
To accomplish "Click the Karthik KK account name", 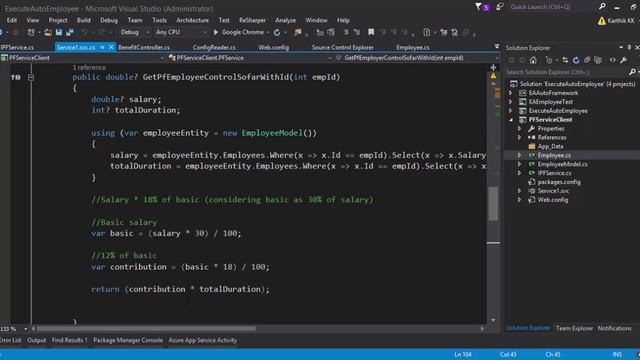I will click(621, 20).
